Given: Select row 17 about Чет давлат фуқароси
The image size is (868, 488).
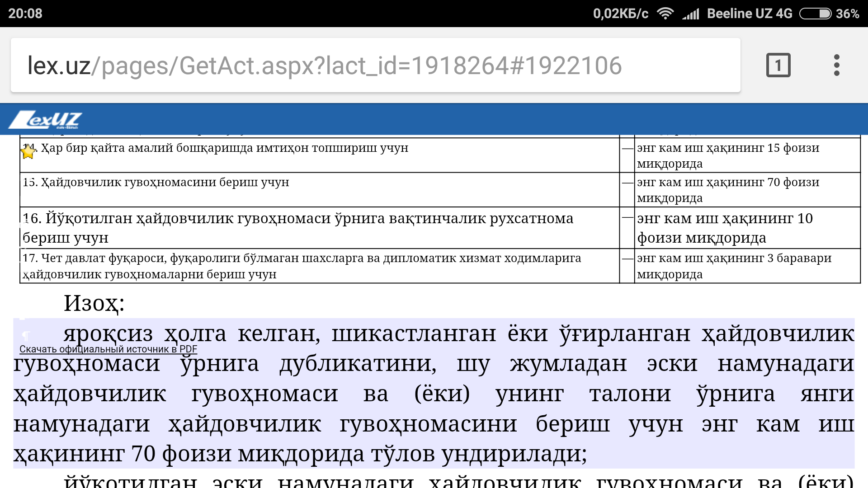Looking at the screenshot, I should pyautogui.click(x=302, y=266).
